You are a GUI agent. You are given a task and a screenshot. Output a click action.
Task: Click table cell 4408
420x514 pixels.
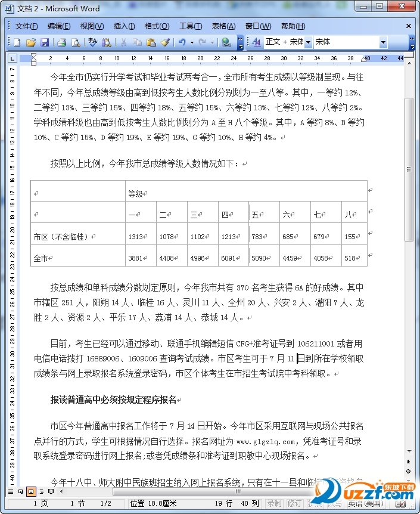[x=172, y=255]
